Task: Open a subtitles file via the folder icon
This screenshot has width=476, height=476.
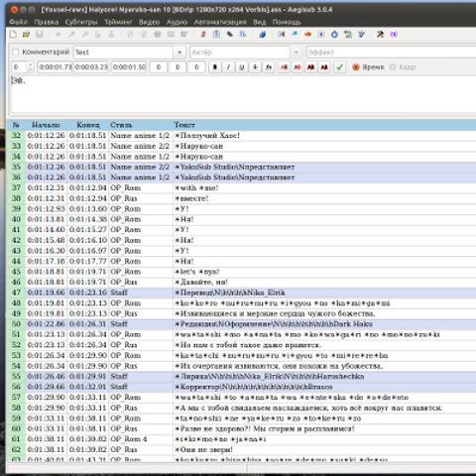Action: tap(26, 35)
